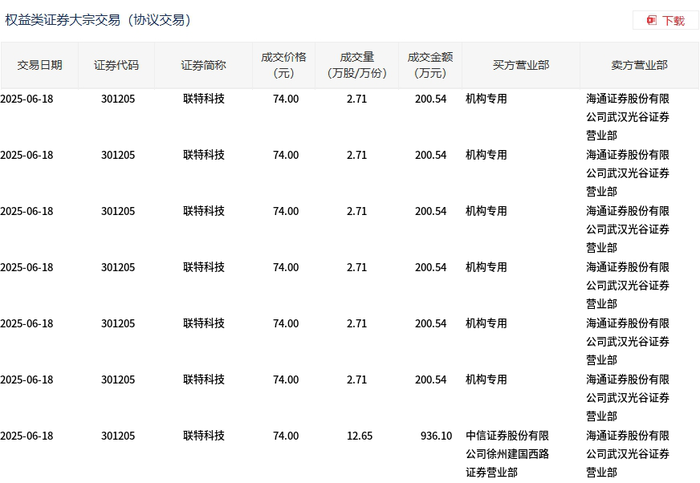Select price 74.00 in the 12.65 row
The height and width of the screenshot is (483, 700).
tap(286, 436)
